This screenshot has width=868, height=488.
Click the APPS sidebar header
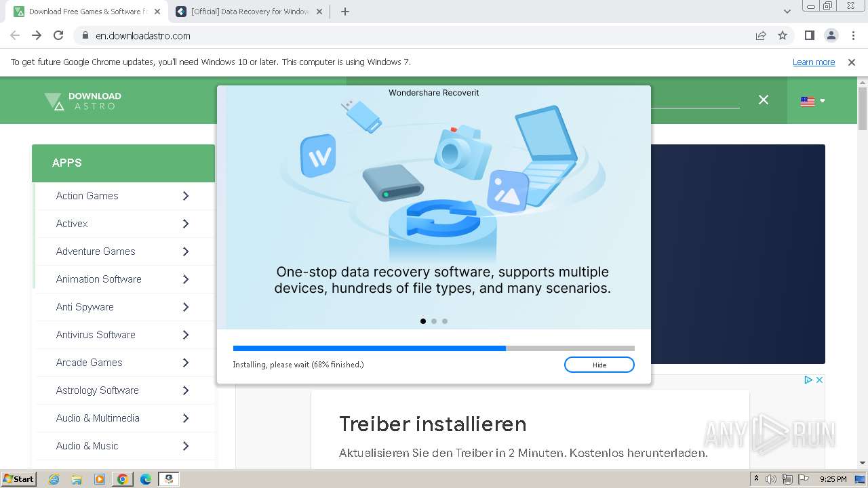coord(123,163)
